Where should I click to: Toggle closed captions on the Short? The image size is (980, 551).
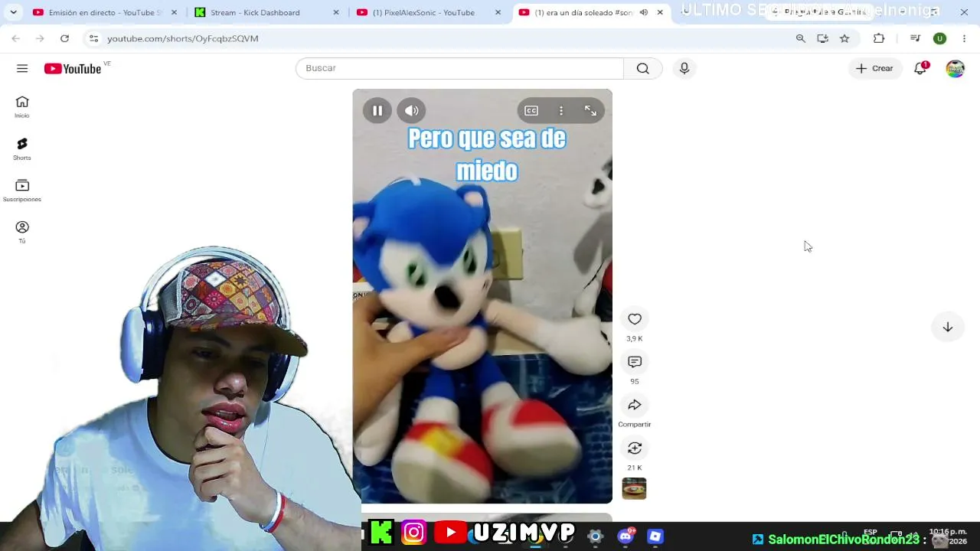[x=531, y=111]
